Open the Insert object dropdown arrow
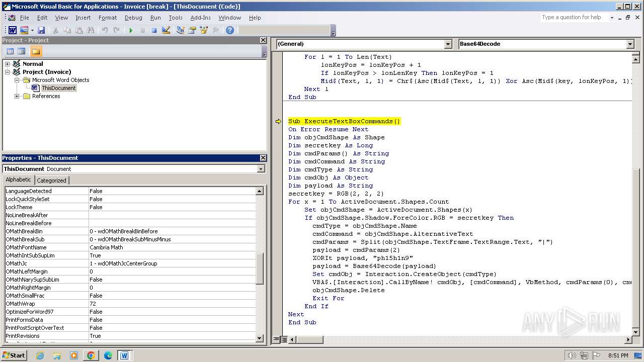 click(x=32, y=30)
